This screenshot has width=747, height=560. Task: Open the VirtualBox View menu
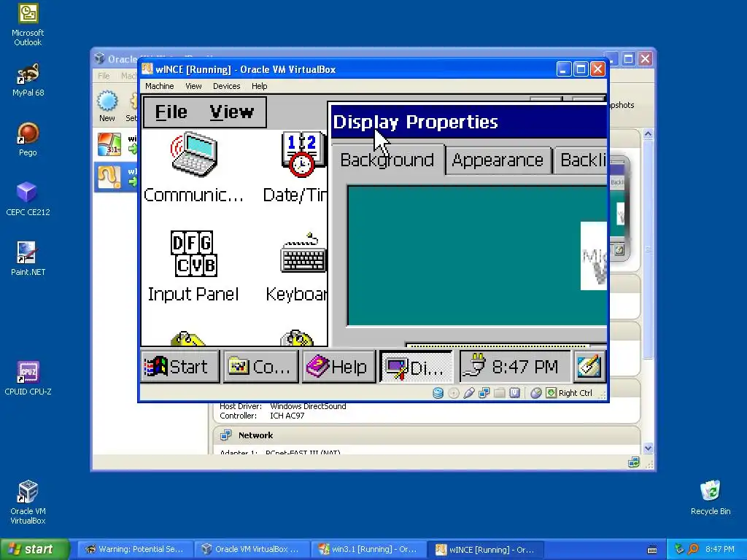pos(193,86)
